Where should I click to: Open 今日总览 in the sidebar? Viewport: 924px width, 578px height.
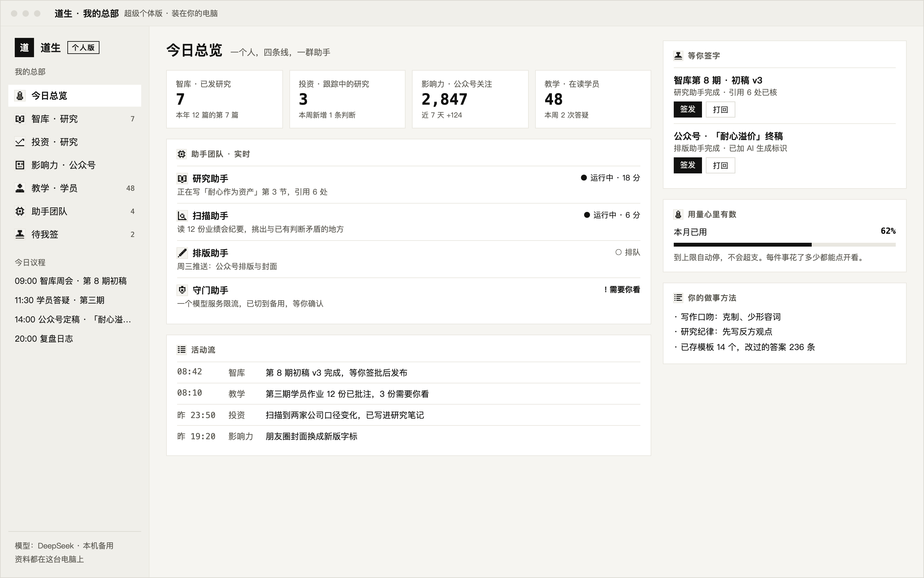pyautogui.click(x=75, y=96)
